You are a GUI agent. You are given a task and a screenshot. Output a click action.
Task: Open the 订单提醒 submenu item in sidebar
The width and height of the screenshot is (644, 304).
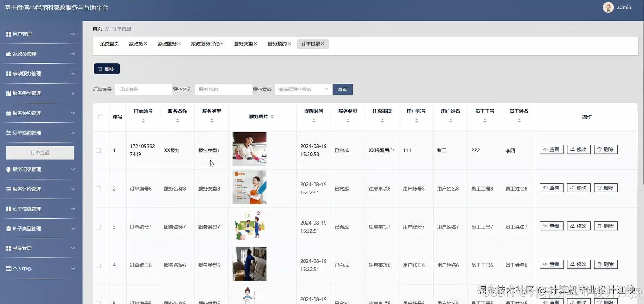[40, 153]
